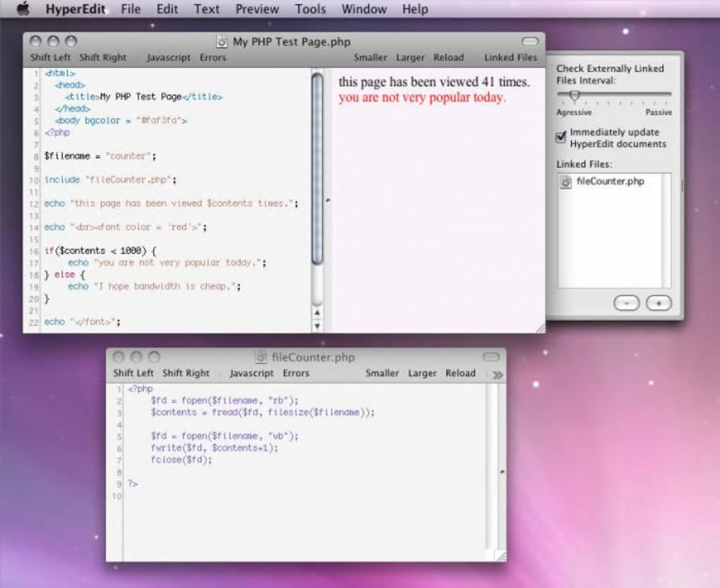This screenshot has height=588, width=720.
Task: Toggle toolbar pill button of My PHP Test Page window
Action: click(530, 42)
